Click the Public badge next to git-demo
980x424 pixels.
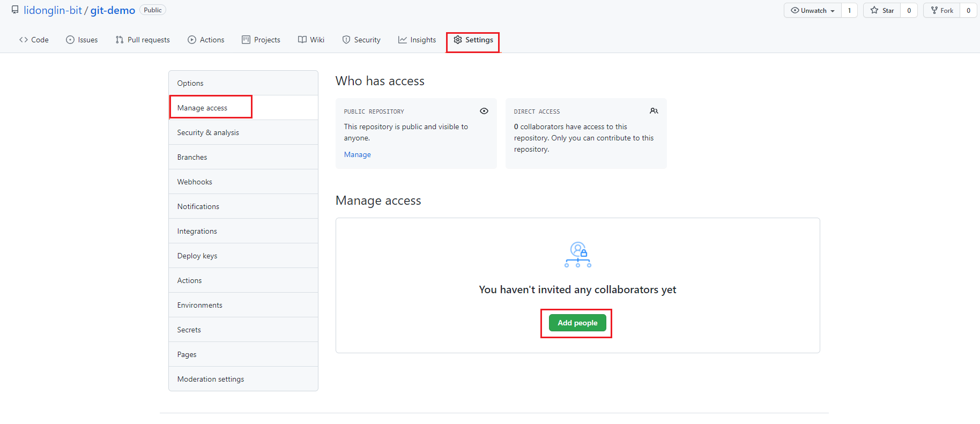pos(153,10)
